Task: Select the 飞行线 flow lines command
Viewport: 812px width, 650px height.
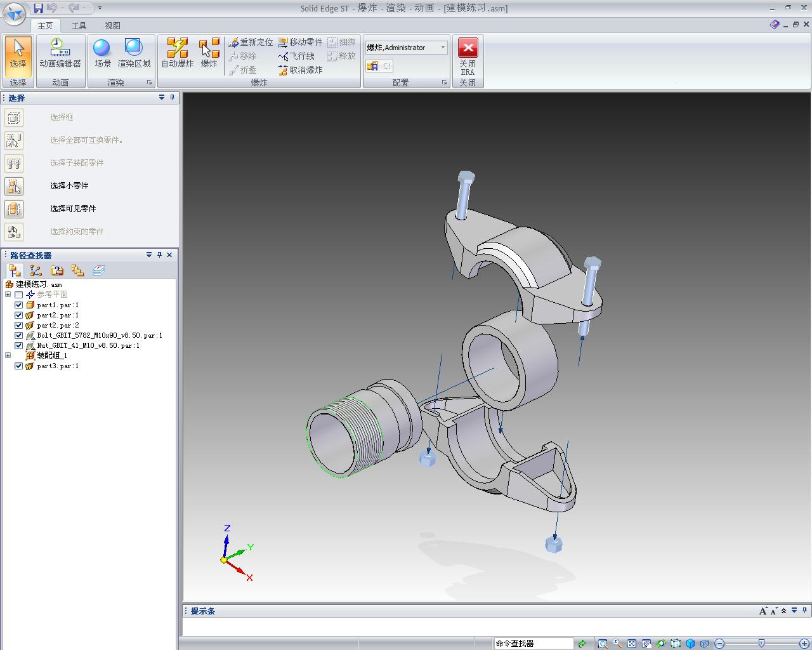Action: pos(296,56)
